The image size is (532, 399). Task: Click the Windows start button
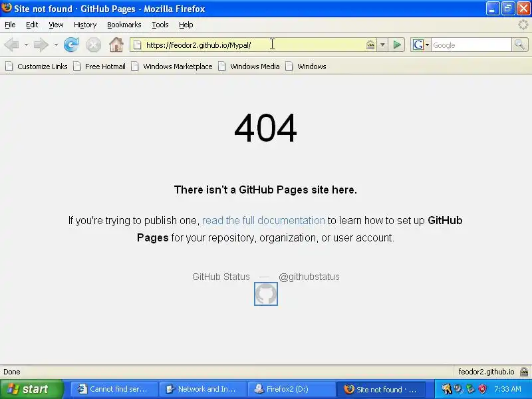(x=32, y=389)
